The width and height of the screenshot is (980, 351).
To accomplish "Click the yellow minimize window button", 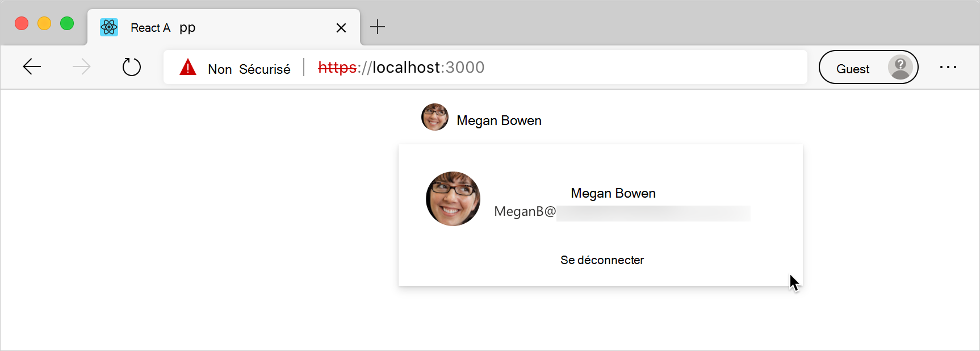I will [x=44, y=23].
